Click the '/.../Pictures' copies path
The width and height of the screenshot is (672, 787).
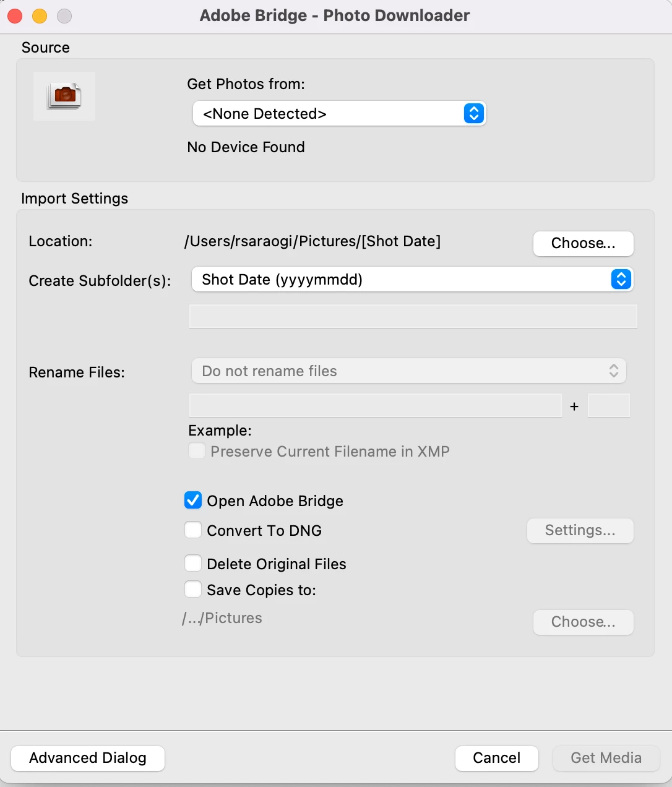[222, 618]
